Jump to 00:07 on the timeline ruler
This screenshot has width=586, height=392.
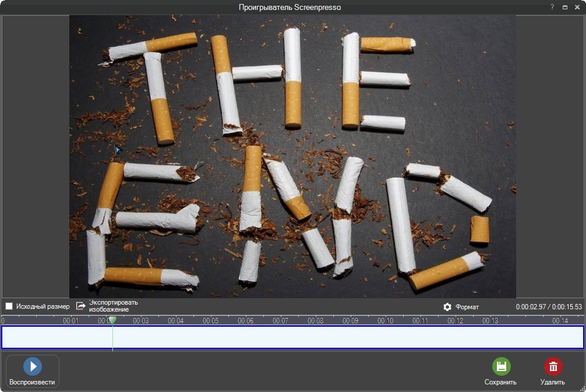click(x=280, y=320)
